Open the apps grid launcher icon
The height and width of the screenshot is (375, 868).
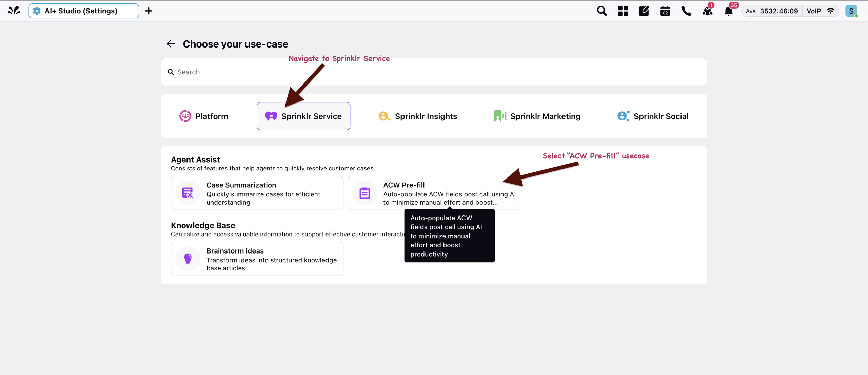tap(623, 11)
